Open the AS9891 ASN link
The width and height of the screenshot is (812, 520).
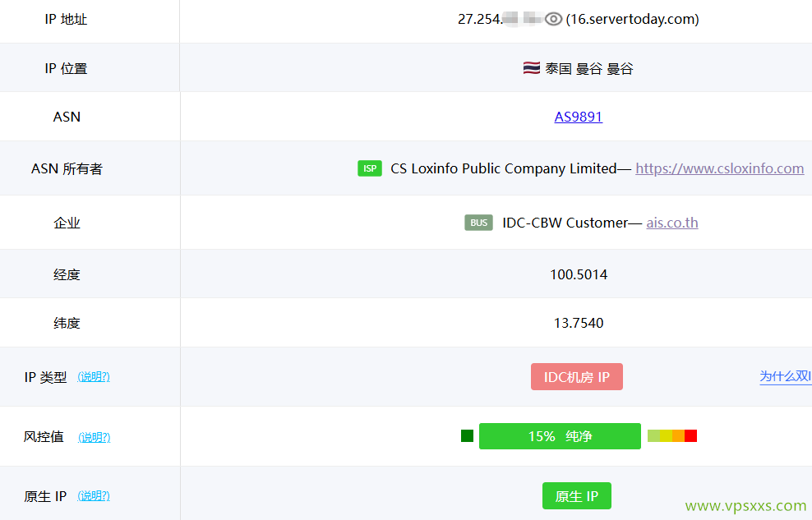click(578, 117)
